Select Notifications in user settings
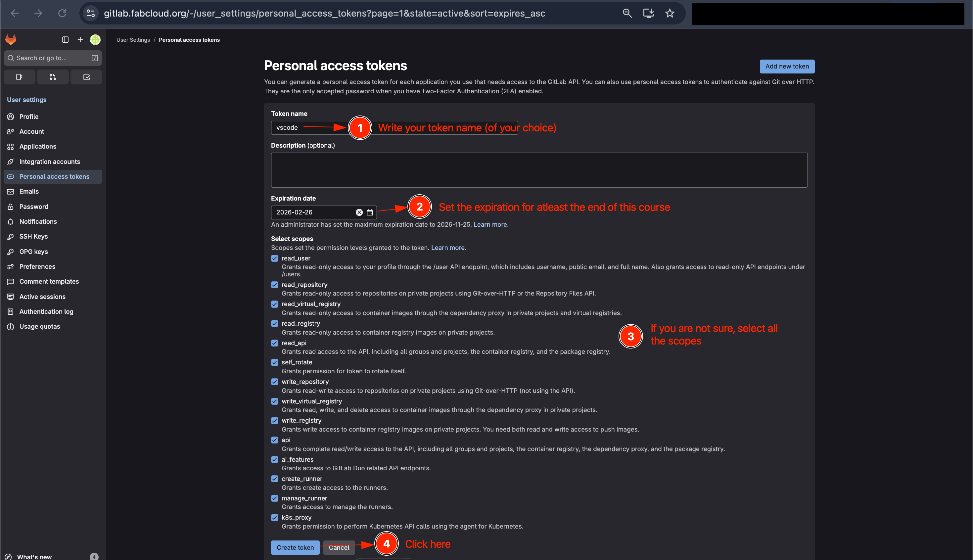This screenshot has width=973, height=560. [37, 221]
